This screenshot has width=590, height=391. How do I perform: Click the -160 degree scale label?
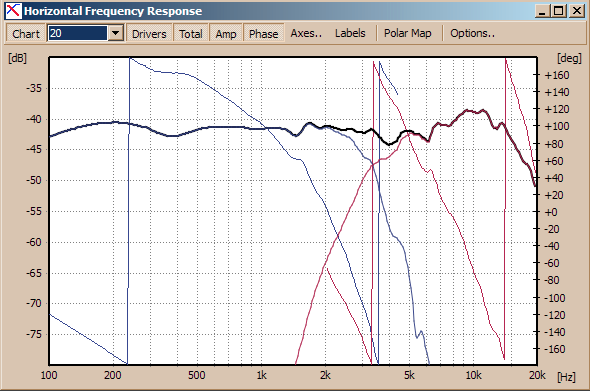tap(555, 349)
